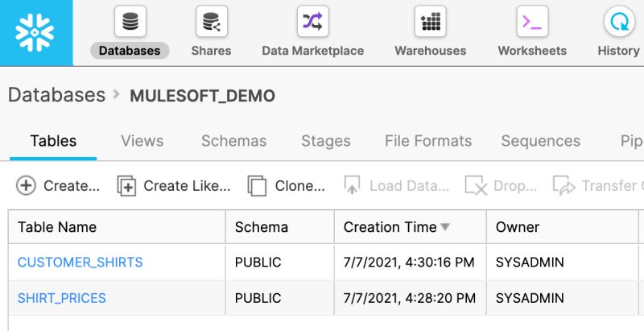Click the Clone... button label
The height and width of the screenshot is (331, 644).
pos(299,185)
